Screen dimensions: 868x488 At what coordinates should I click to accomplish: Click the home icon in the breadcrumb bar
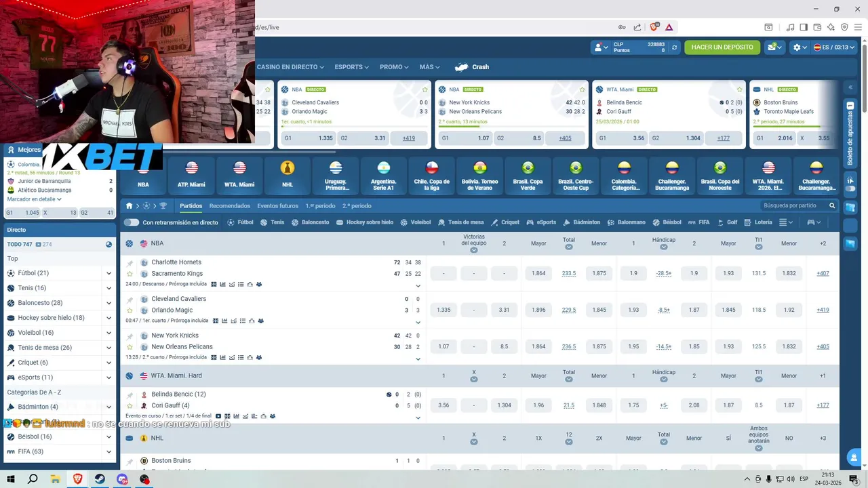coord(129,205)
